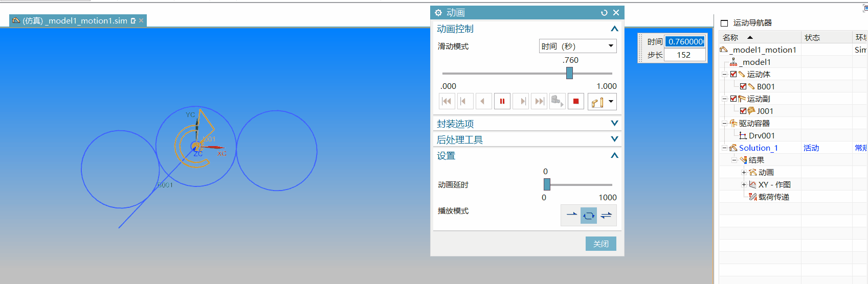Click the time slider handle at .760

[x=569, y=73]
